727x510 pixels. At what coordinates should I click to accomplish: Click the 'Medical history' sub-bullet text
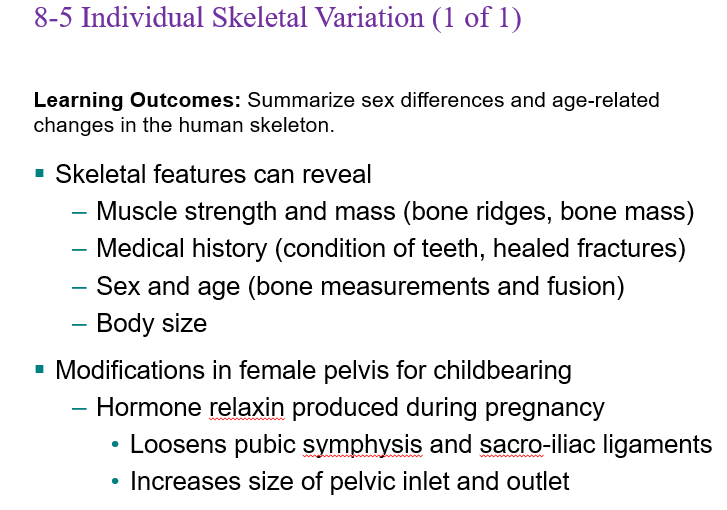point(182,249)
